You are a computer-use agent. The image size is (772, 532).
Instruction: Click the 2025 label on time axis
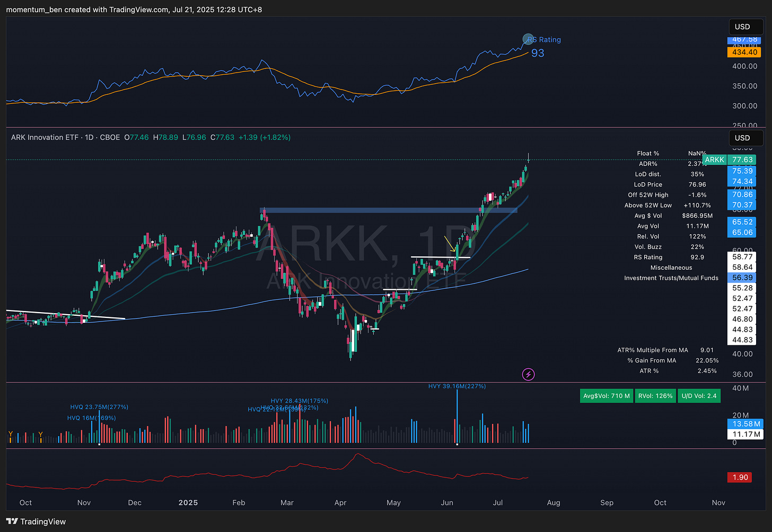tap(188, 502)
